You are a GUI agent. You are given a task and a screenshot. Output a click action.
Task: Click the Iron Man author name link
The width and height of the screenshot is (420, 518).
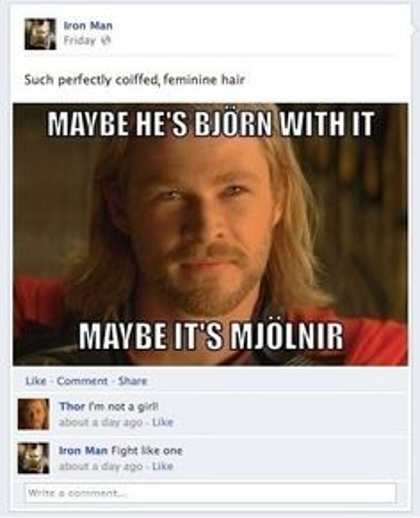pyautogui.click(x=88, y=26)
